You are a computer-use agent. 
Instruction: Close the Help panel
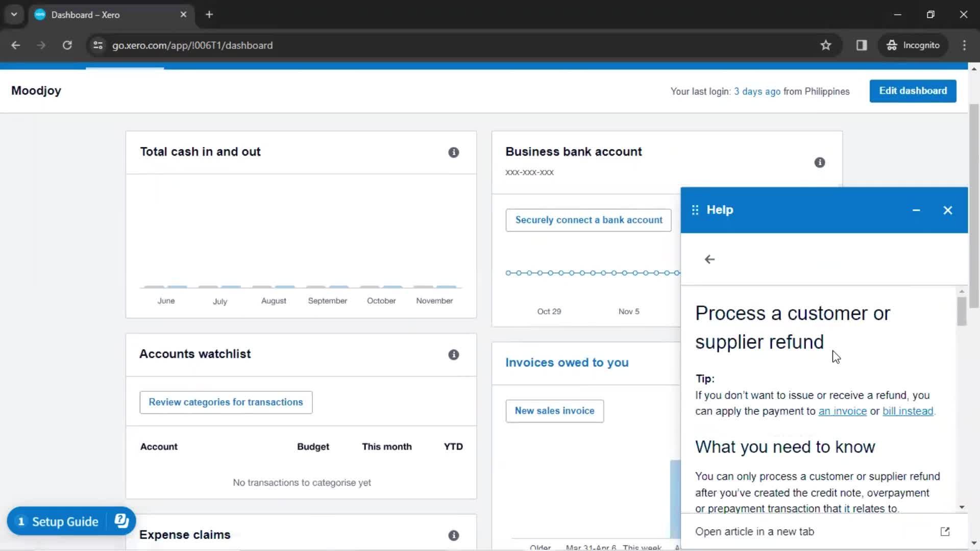(948, 210)
